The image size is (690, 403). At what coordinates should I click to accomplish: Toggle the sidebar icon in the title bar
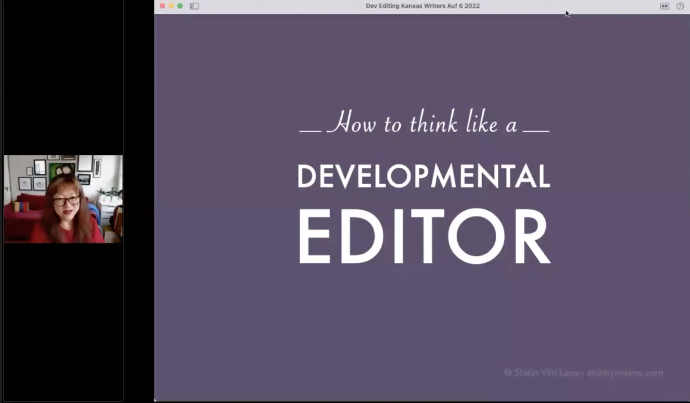tap(195, 6)
